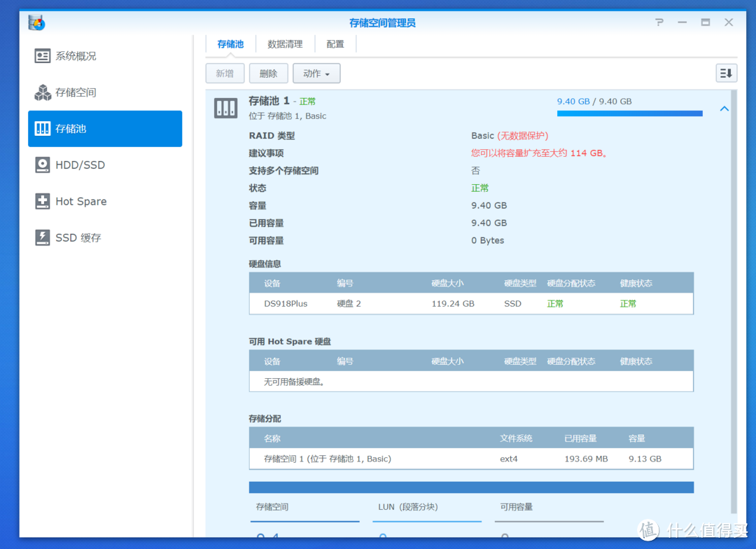Select 系统概况 in the sidebar
The height and width of the screenshot is (549, 756).
point(105,56)
